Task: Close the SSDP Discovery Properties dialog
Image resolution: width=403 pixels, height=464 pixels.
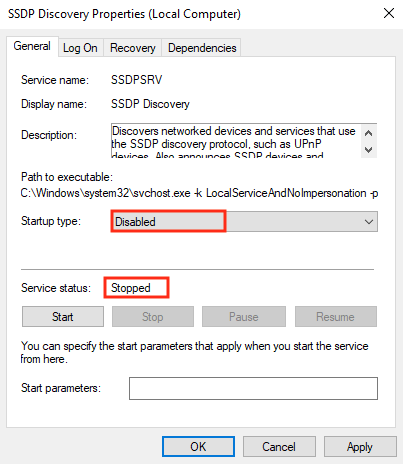Action: [x=389, y=13]
